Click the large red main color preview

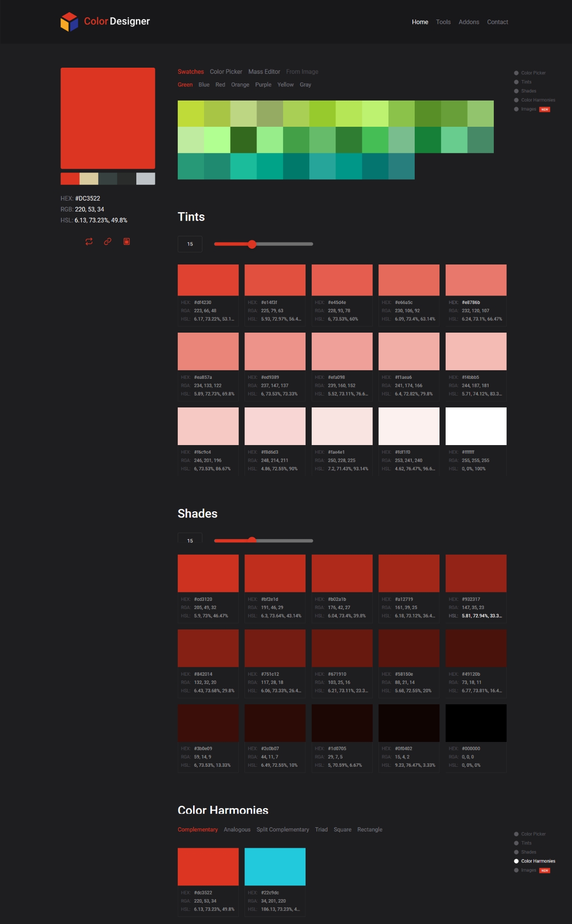tap(108, 118)
